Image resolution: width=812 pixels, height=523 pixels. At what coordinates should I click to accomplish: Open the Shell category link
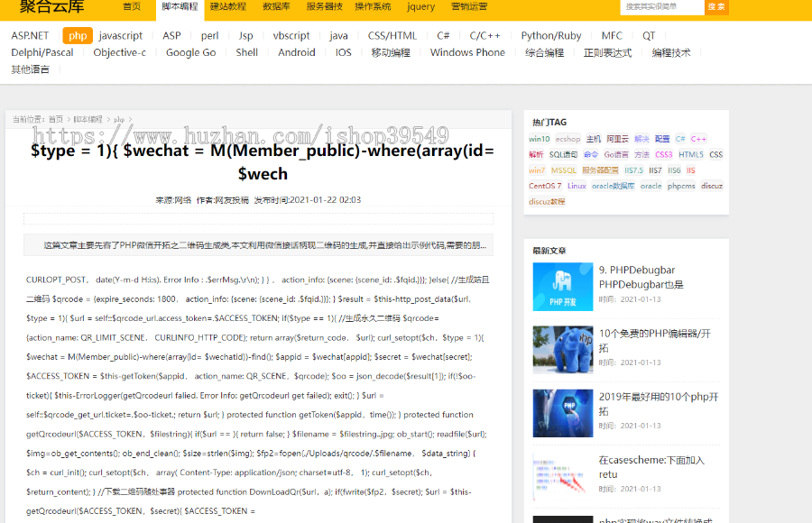coord(246,52)
